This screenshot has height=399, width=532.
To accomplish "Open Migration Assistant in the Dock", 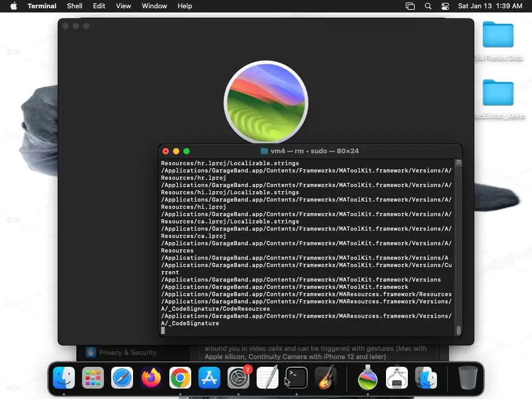I will 426,378.
